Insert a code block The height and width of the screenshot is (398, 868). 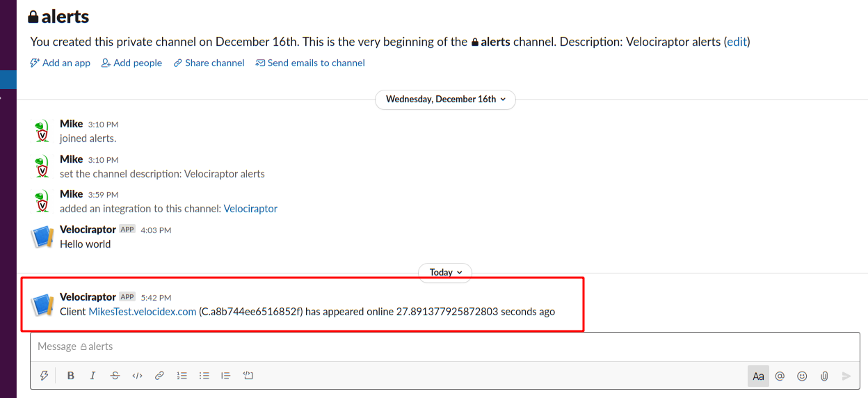pyautogui.click(x=248, y=376)
